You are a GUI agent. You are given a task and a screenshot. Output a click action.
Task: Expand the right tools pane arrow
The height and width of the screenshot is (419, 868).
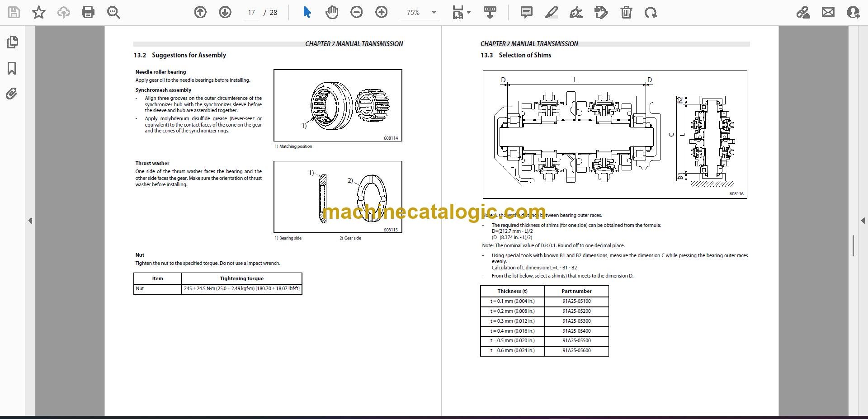pos(863,221)
